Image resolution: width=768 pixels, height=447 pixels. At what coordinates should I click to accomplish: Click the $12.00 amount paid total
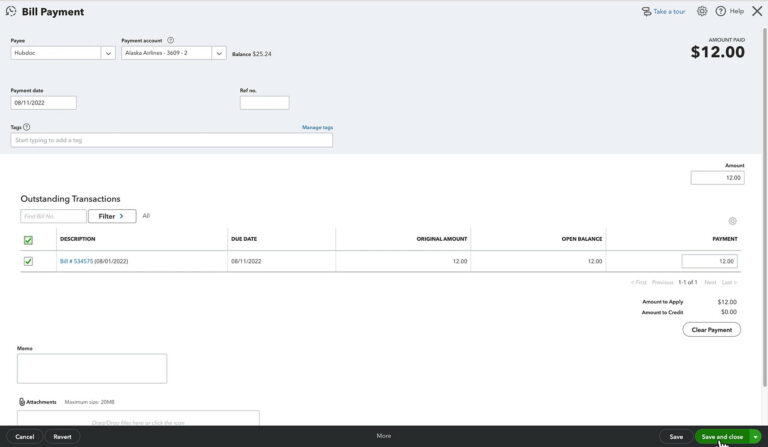[x=718, y=52]
